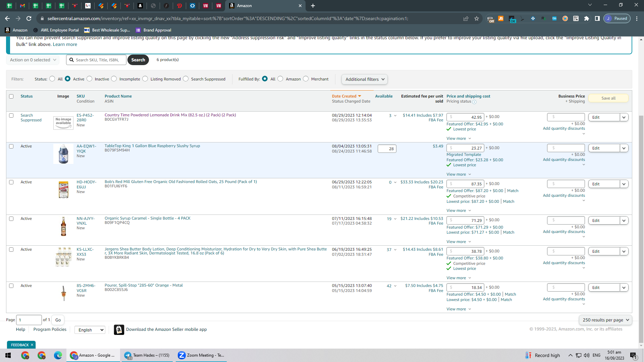This screenshot has height=362, width=644.
Task: Sort by Date Created column
Action: click(346, 96)
